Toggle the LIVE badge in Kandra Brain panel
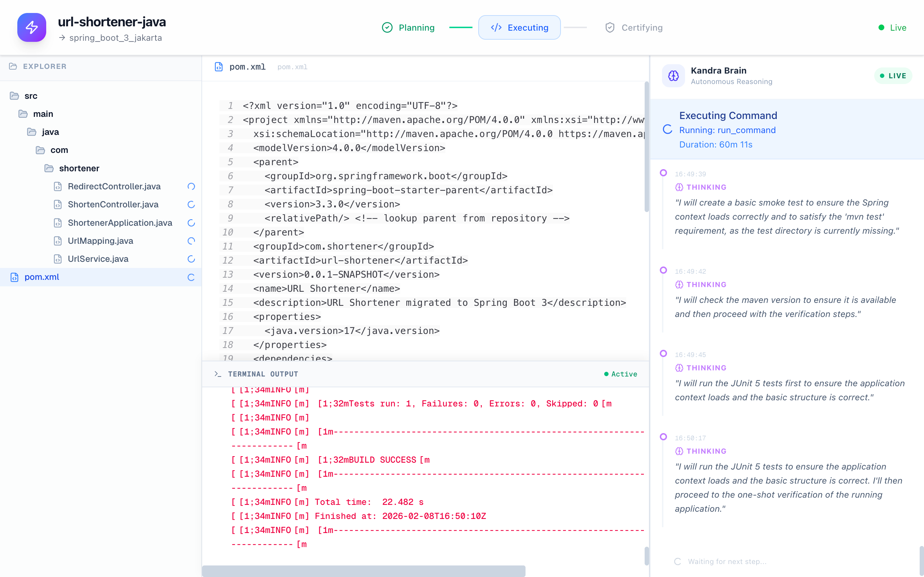 (x=893, y=76)
